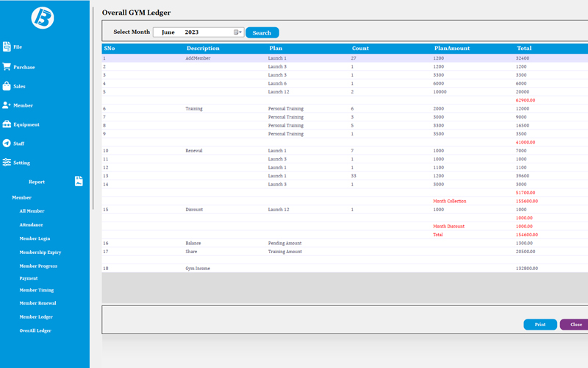
Task: Click the June month field
Action: click(168, 32)
